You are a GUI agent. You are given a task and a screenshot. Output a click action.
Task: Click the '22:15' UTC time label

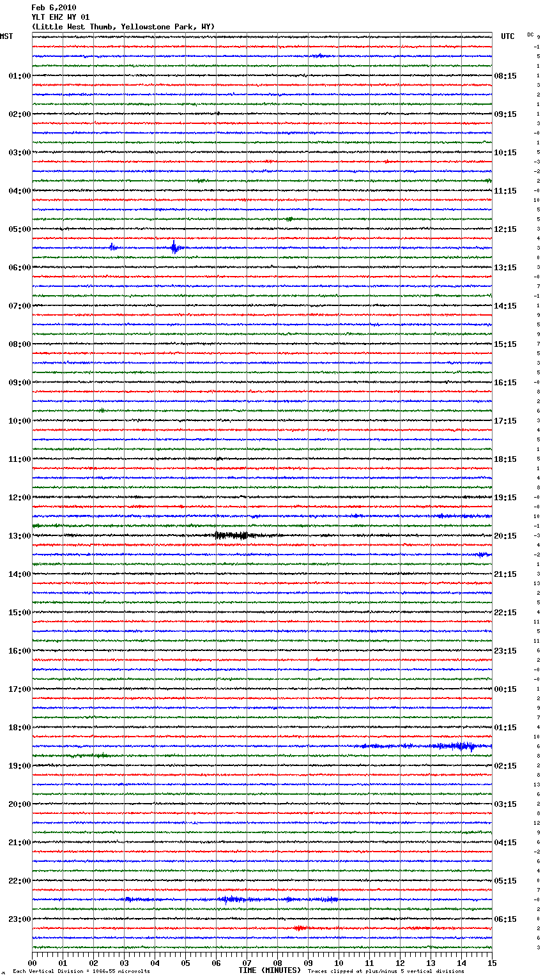[x=505, y=613]
